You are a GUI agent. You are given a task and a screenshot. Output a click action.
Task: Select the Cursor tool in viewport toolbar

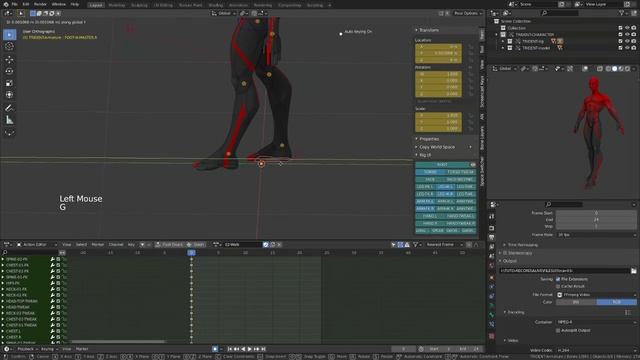[x=9, y=47]
